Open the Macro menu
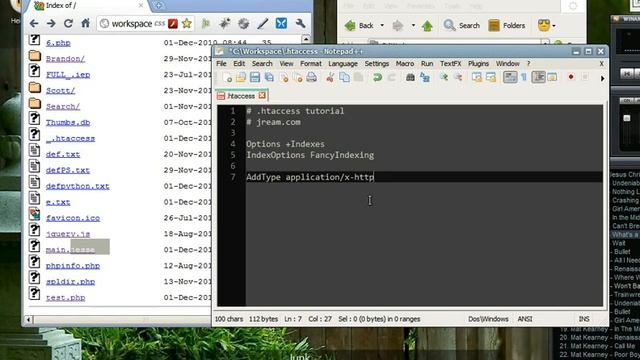Screen dimensions: 640x360 (405, 64)
